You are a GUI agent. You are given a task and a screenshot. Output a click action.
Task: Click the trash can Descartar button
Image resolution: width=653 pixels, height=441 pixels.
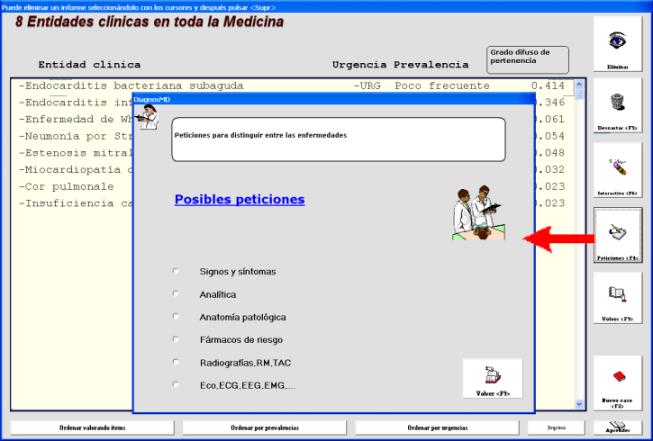click(x=617, y=105)
